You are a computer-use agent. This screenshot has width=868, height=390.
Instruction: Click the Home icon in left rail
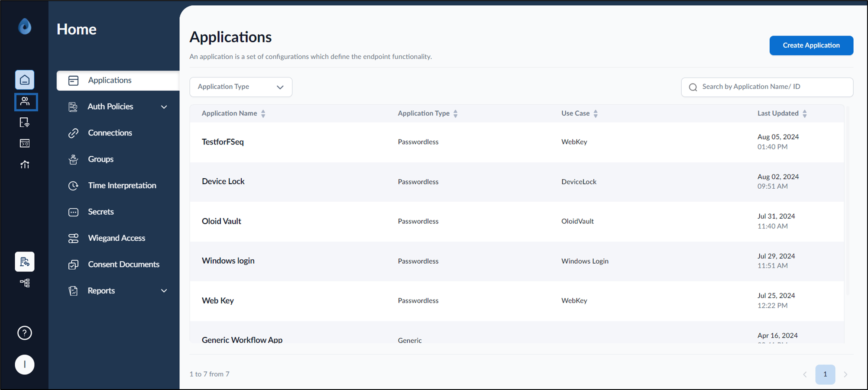pyautogui.click(x=25, y=80)
